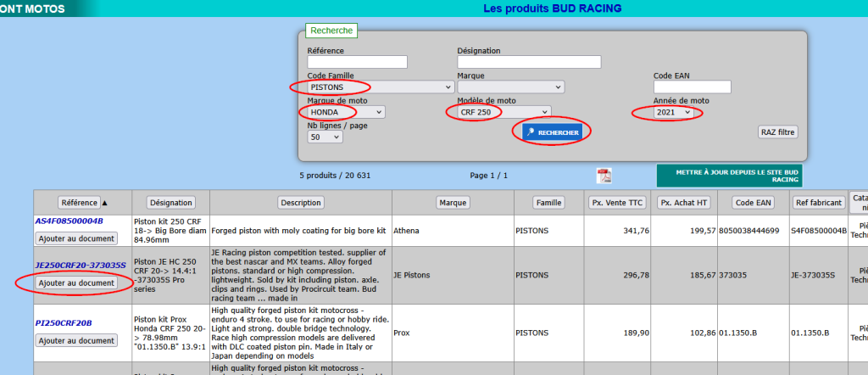The image size is (868, 375).
Task: Open the Code Famille dropdown showing PISTONS
Action: (x=381, y=87)
